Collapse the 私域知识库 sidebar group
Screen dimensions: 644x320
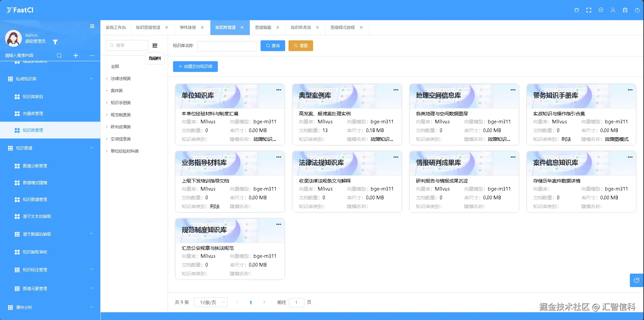(x=92, y=79)
